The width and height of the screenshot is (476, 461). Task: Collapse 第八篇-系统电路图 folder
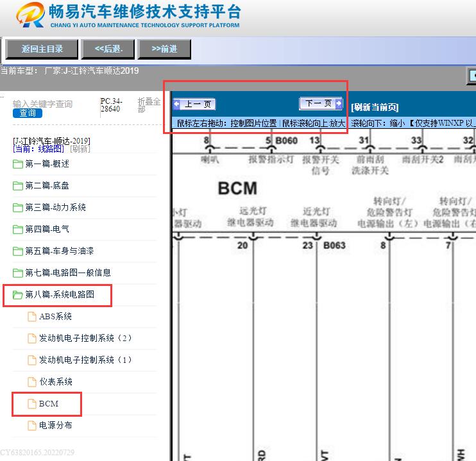point(60,294)
